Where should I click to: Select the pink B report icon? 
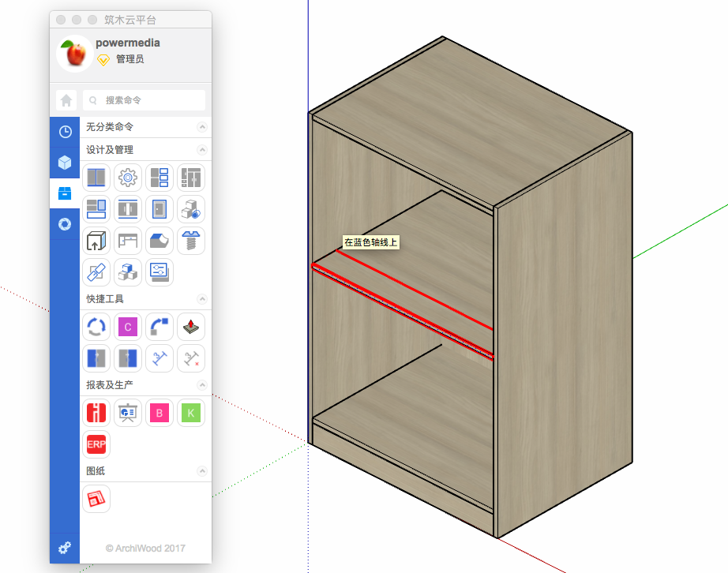(159, 413)
